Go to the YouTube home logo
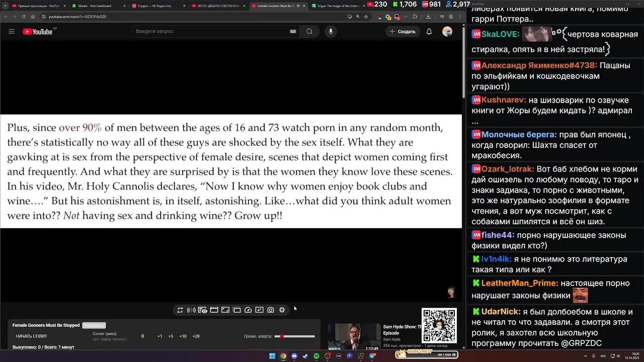The width and height of the screenshot is (644, 362). [x=38, y=32]
